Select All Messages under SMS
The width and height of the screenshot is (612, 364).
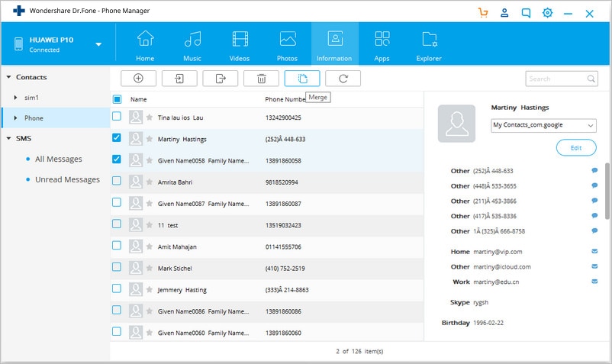pos(59,159)
